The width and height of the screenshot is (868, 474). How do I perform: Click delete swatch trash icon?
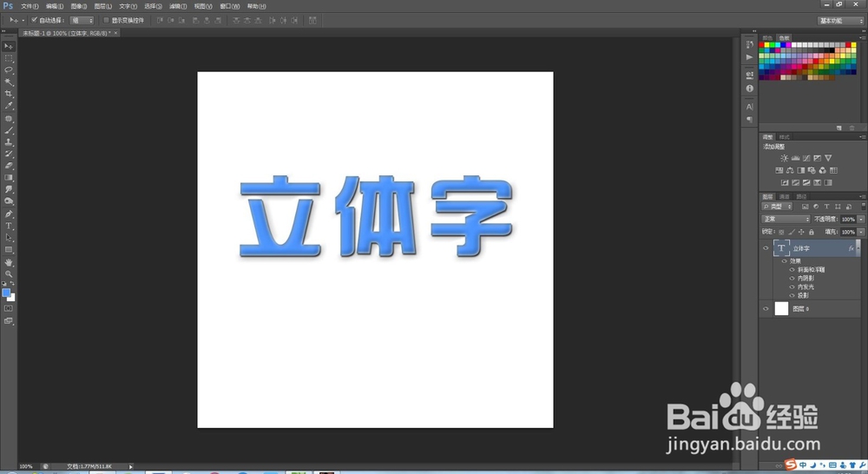(852, 128)
